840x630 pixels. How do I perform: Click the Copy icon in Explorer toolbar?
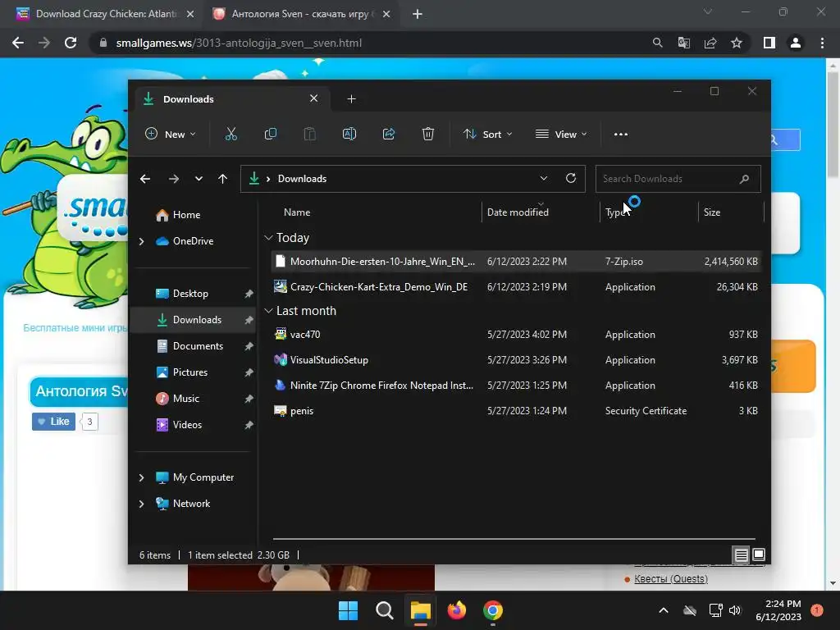[271, 134]
